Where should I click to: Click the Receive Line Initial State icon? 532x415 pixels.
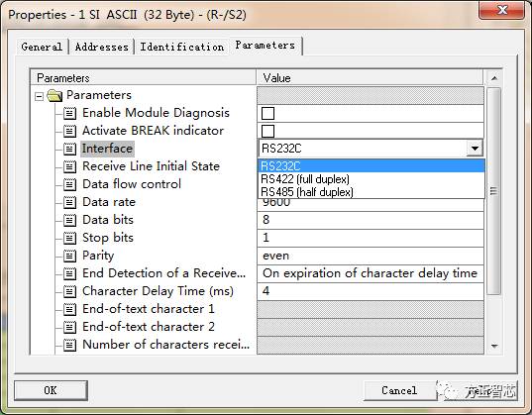(x=70, y=166)
